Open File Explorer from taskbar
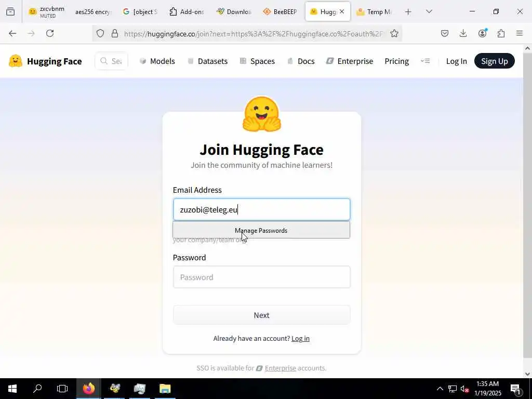This screenshot has height=399, width=532. [165, 389]
